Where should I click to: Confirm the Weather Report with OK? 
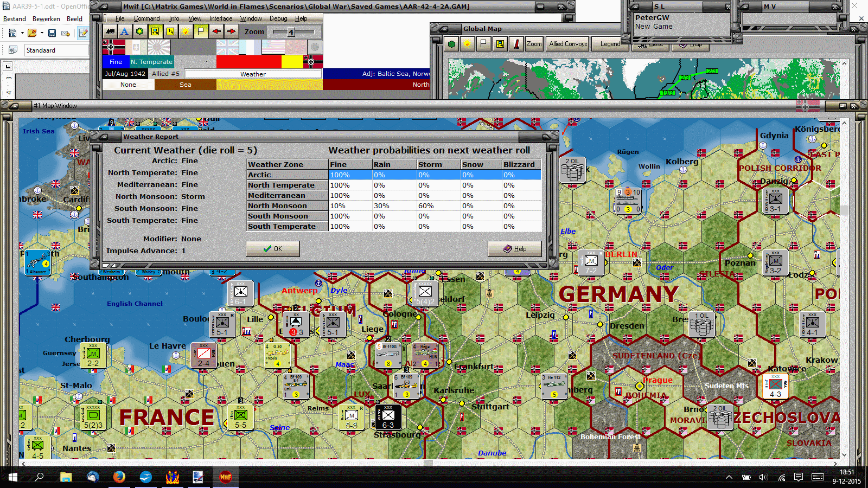tap(273, 249)
